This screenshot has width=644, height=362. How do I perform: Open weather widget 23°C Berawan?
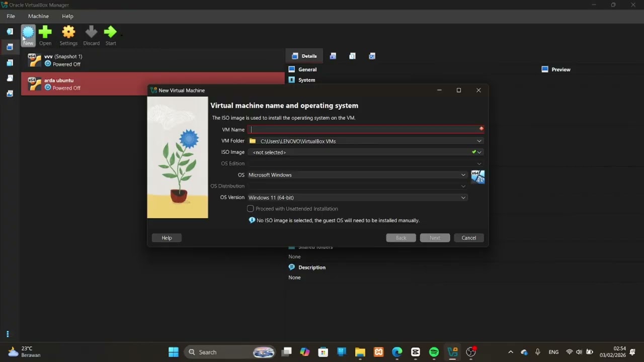click(x=24, y=352)
